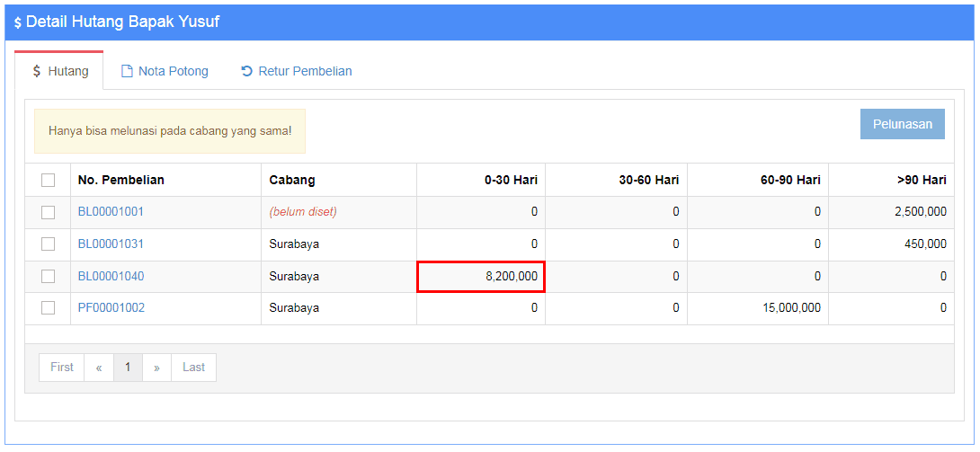Go to the First pagination page
The height and width of the screenshot is (452, 980).
62,368
